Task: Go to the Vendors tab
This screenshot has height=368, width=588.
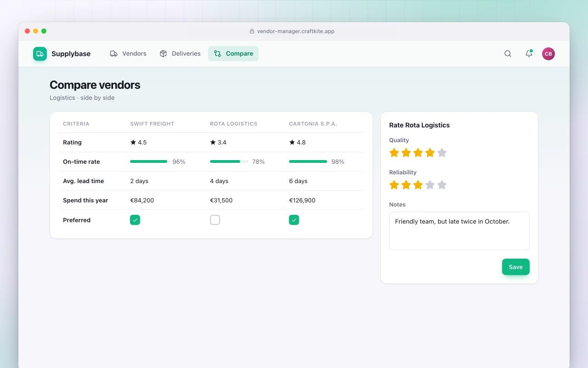Action: tap(128, 54)
